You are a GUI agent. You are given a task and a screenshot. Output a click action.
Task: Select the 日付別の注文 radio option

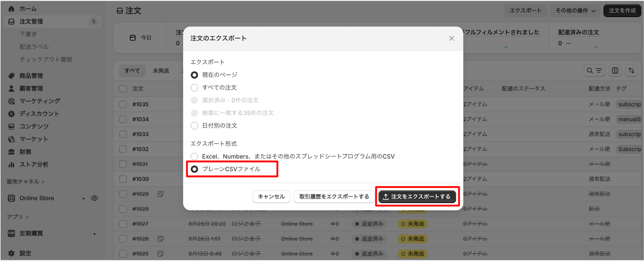tap(195, 126)
